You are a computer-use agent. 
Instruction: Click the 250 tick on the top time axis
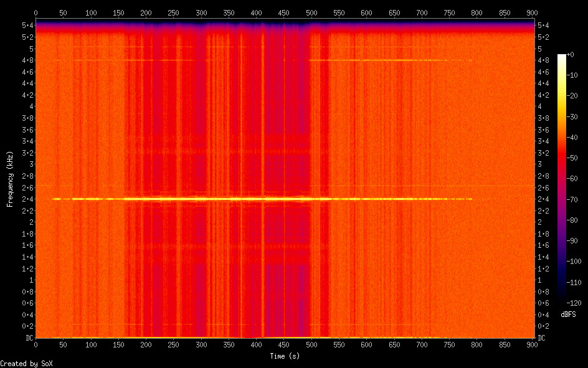174,13
